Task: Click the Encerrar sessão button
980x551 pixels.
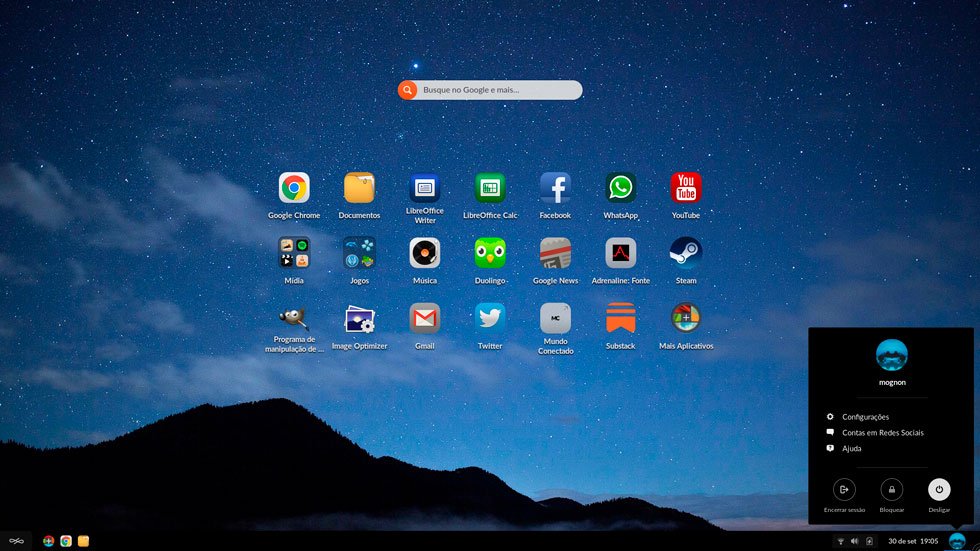Action: point(844,490)
